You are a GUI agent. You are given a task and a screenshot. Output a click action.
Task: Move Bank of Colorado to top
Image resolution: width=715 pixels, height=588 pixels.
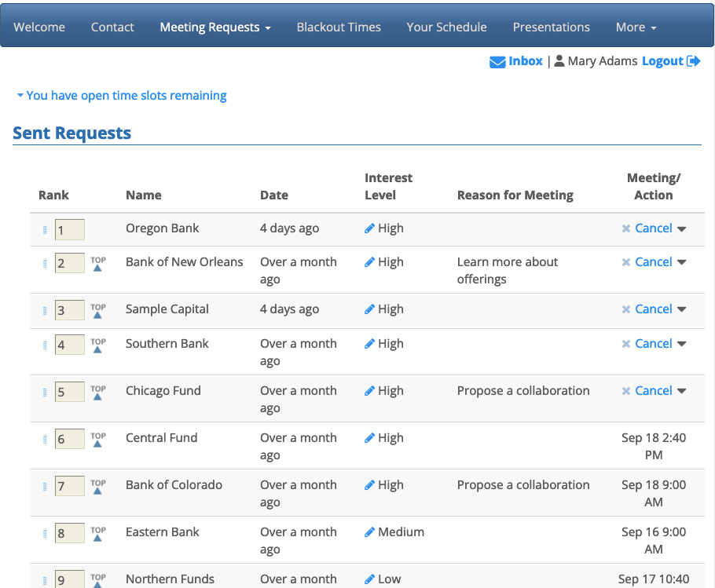[x=97, y=487]
